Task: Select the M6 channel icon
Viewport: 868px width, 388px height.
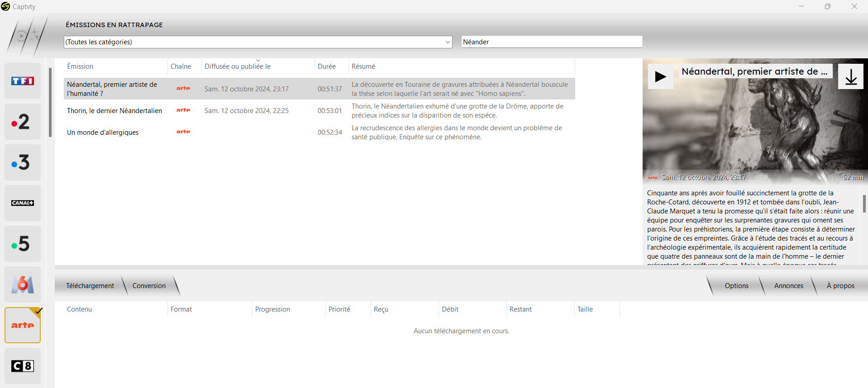Action: point(23,284)
